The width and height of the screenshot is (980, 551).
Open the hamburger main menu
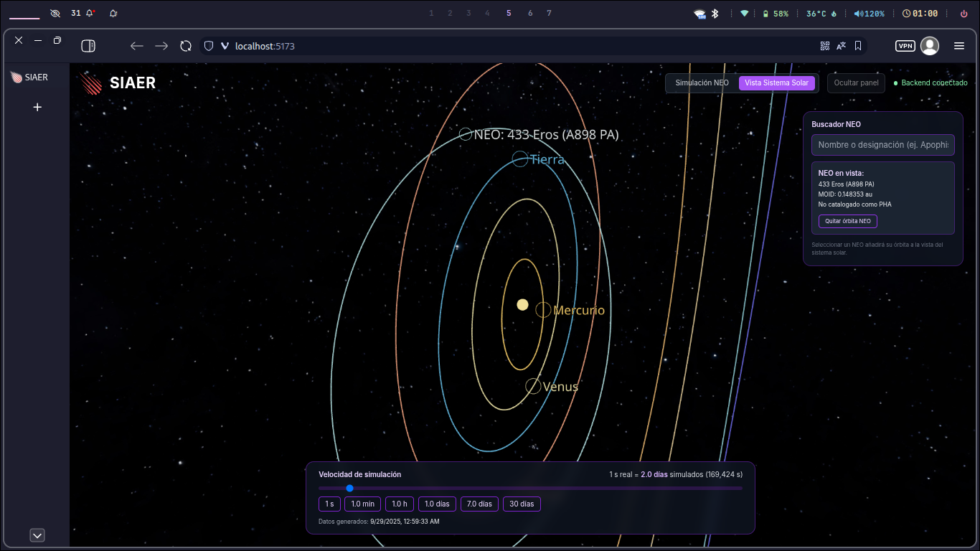959,46
